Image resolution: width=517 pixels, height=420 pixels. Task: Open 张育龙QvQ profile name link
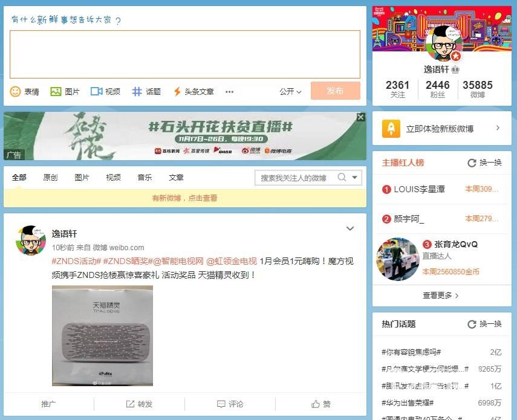coord(456,244)
